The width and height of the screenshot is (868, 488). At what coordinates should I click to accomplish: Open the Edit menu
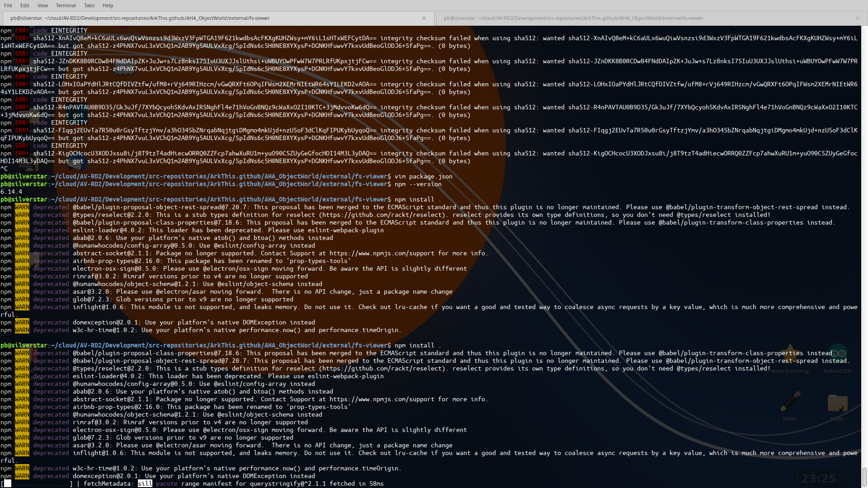25,5
